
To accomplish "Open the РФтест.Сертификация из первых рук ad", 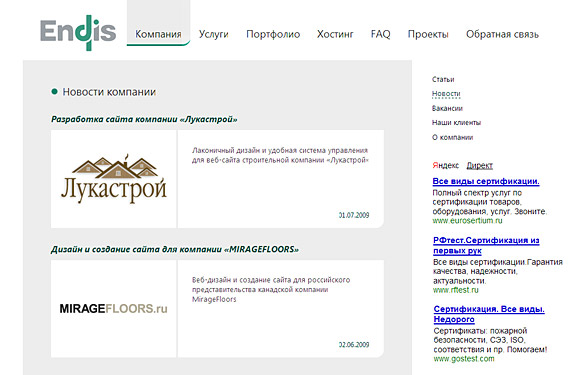I will (x=486, y=245).
